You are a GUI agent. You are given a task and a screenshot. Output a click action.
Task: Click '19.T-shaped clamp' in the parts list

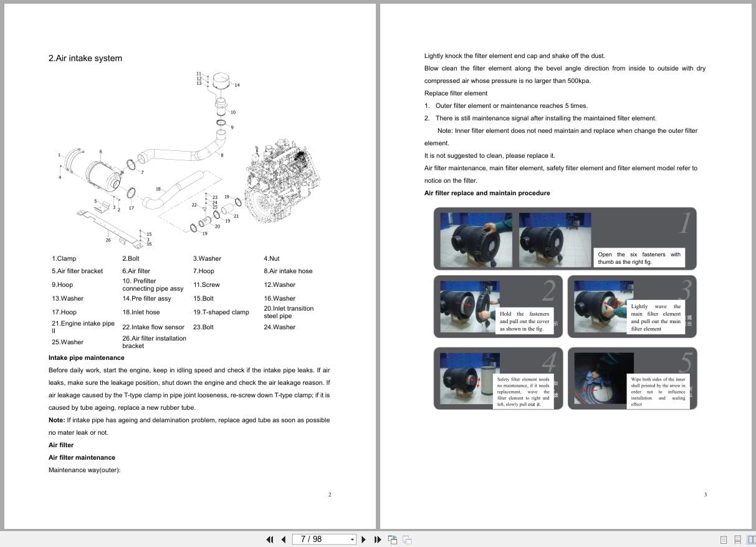[221, 312]
